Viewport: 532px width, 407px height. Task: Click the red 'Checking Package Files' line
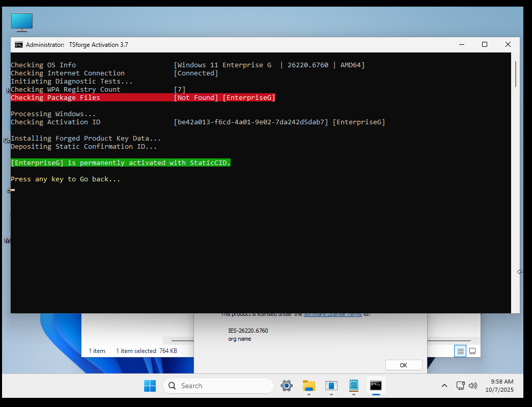143,98
